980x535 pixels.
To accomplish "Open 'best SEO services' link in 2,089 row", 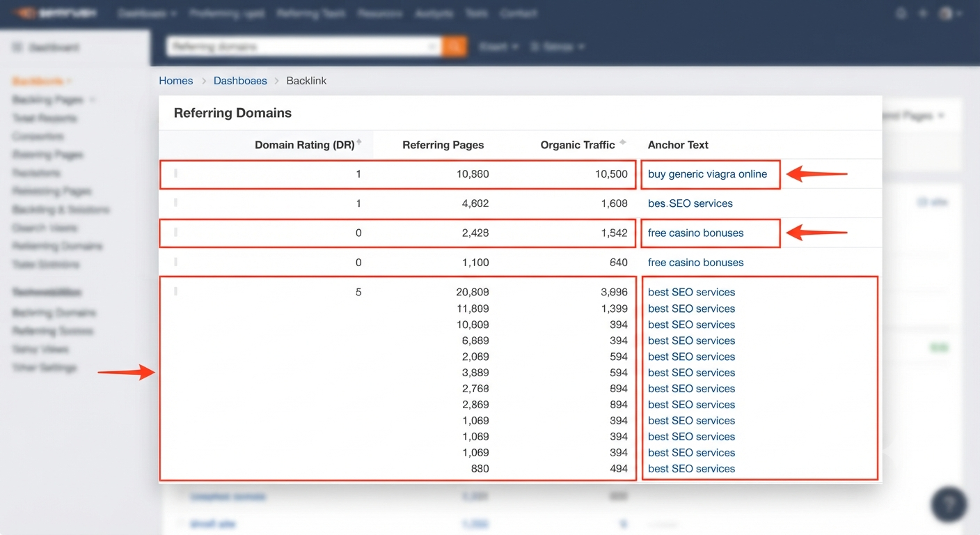I will click(x=691, y=357).
